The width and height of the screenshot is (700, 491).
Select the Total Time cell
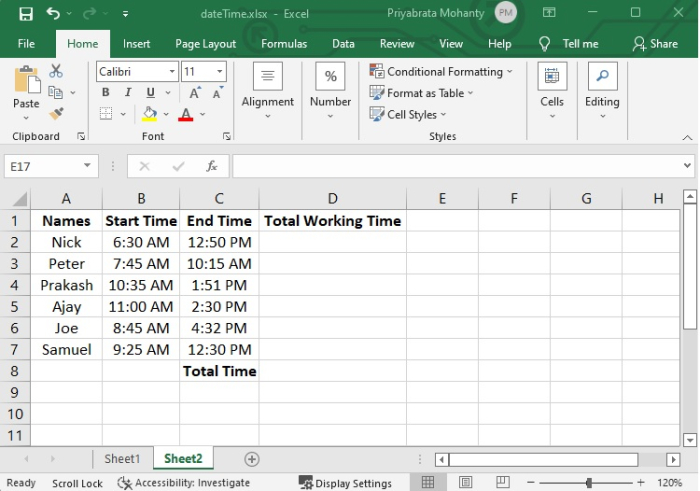[219, 371]
